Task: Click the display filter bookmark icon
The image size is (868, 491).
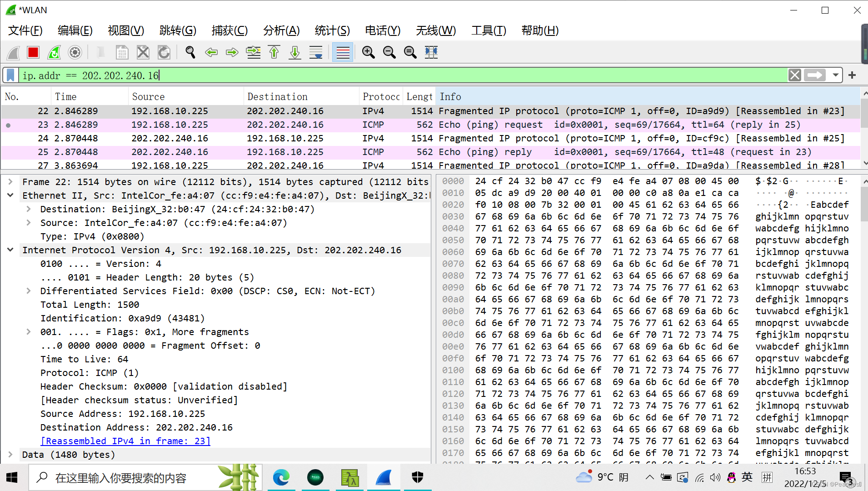Action: point(11,75)
